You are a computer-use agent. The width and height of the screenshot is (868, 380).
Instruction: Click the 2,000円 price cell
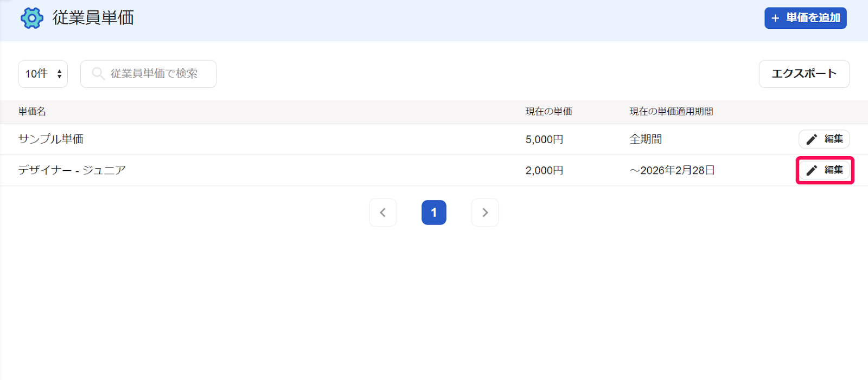pyautogui.click(x=544, y=170)
